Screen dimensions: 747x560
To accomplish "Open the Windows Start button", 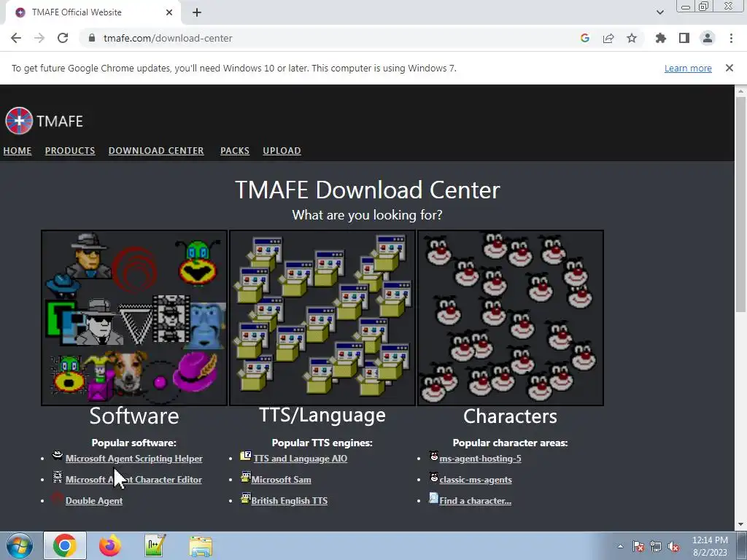I will (20, 545).
